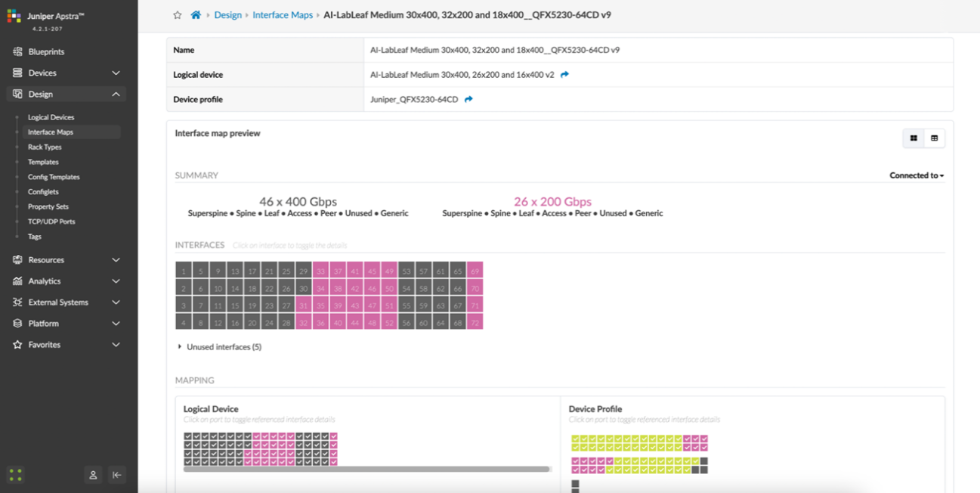This screenshot has width=980, height=493.
Task: Switch to grid view of interface map
Action: [914, 138]
